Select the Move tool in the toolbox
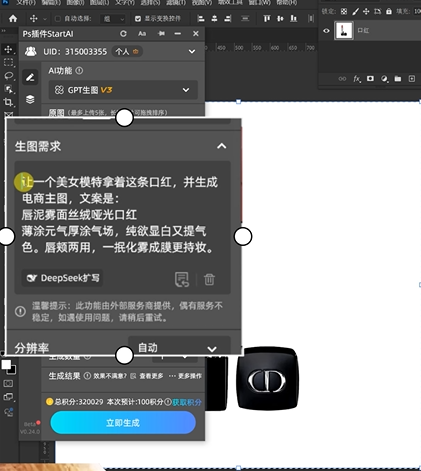Screen dimensions: 421x471 pos(9,50)
